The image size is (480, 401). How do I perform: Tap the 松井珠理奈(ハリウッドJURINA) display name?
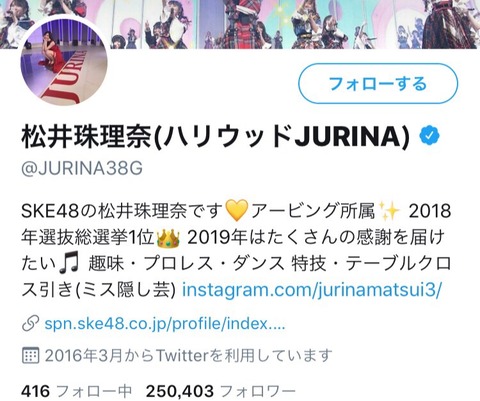(x=215, y=136)
